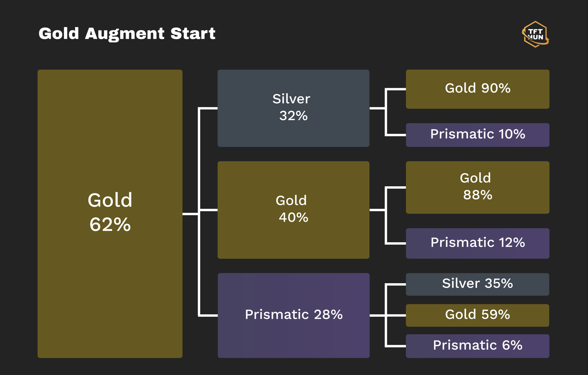
Task: Select the middle Gold 40% box
Action: click(x=293, y=210)
